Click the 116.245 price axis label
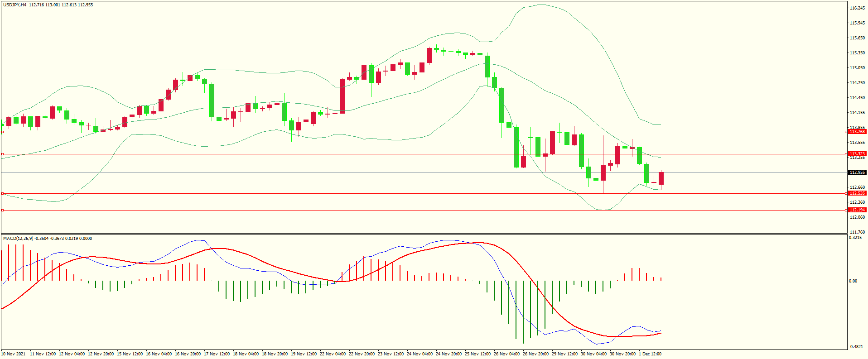The height and width of the screenshot is (359, 868). click(x=857, y=8)
